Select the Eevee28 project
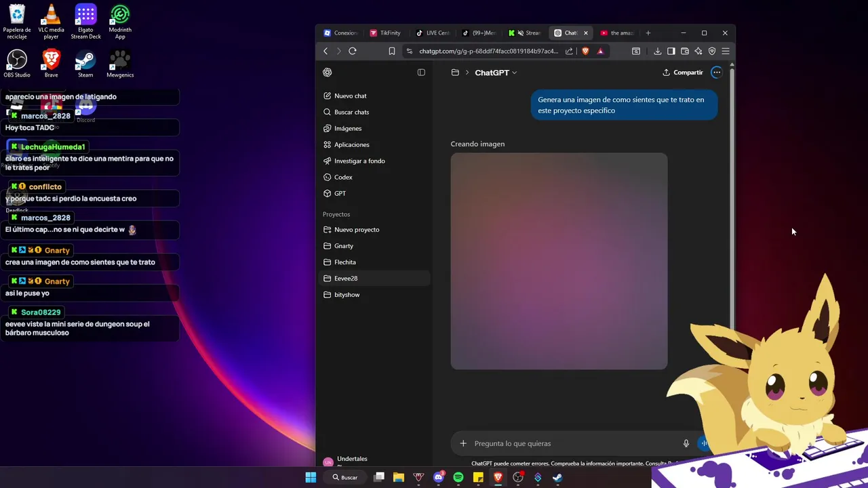The height and width of the screenshot is (488, 868). click(x=374, y=279)
